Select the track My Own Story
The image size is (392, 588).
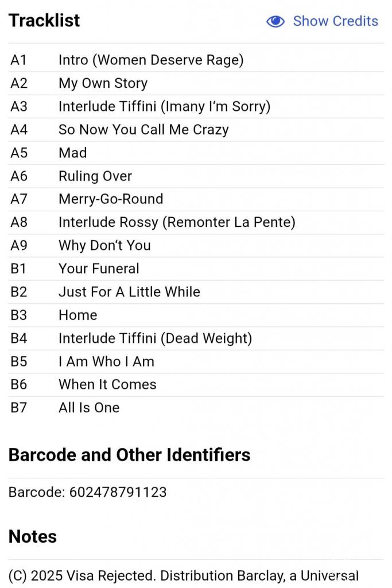(x=103, y=83)
